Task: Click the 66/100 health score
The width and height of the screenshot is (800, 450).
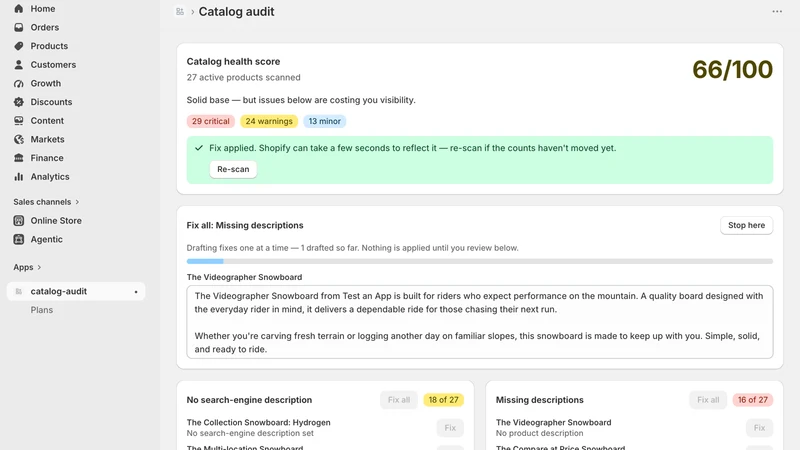Action: (x=732, y=69)
